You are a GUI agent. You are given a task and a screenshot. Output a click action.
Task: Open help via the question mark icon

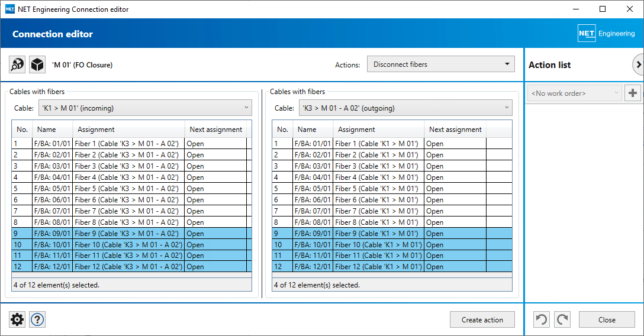[37, 319]
